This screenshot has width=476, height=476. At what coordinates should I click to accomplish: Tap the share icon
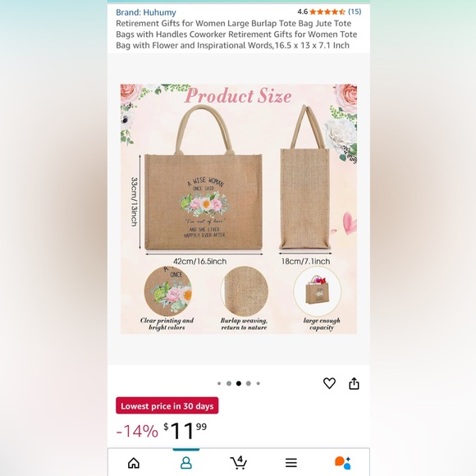pos(354,383)
